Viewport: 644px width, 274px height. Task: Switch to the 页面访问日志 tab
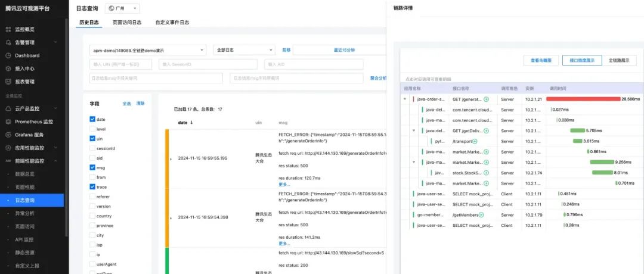click(x=127, y=23)
